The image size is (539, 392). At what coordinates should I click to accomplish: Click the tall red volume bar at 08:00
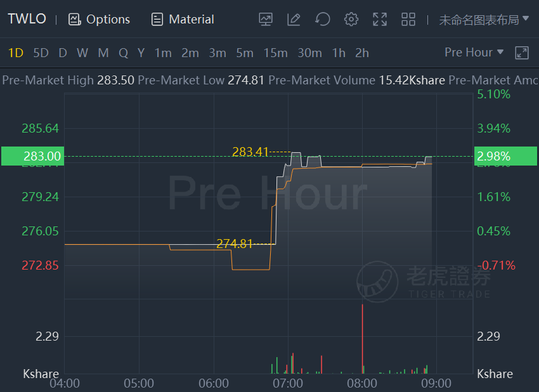pos(362,339)
